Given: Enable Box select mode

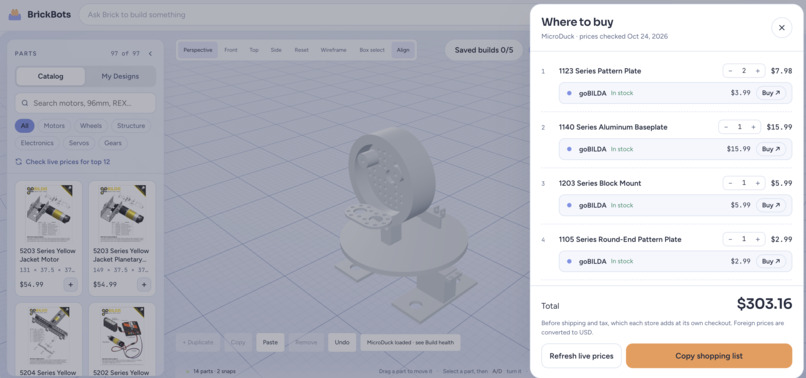Looking at the screenshot, I should (x=372, y=50).
